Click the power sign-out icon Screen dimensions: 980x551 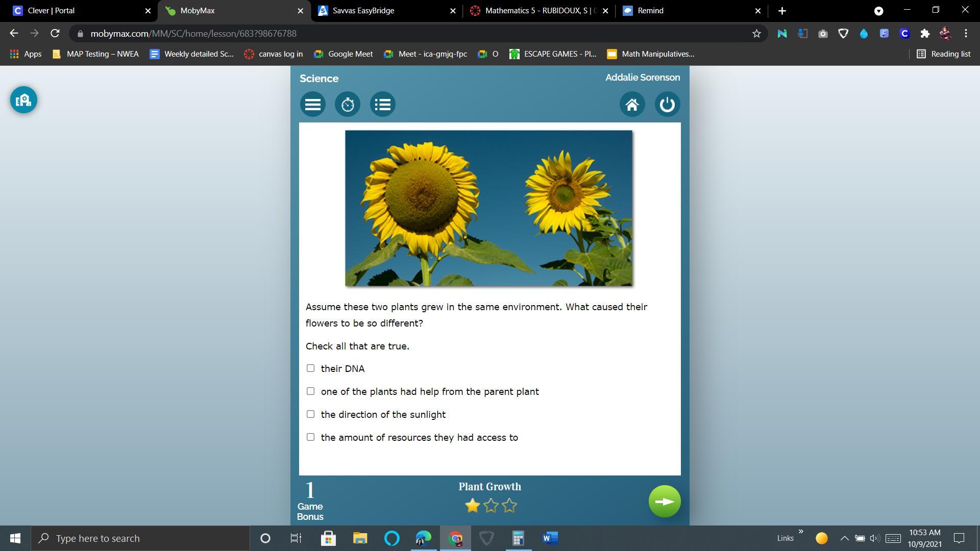tap(667, 105)
